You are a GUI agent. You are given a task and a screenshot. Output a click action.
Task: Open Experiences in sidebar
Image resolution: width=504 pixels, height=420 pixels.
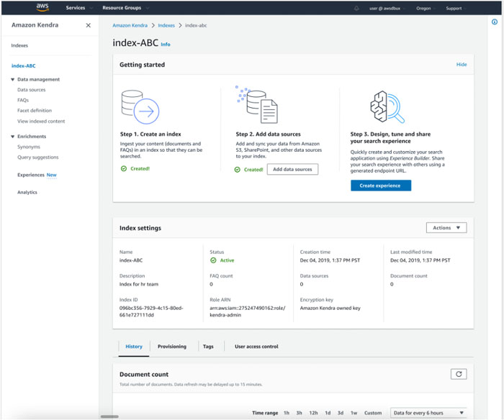coord(30,175)
